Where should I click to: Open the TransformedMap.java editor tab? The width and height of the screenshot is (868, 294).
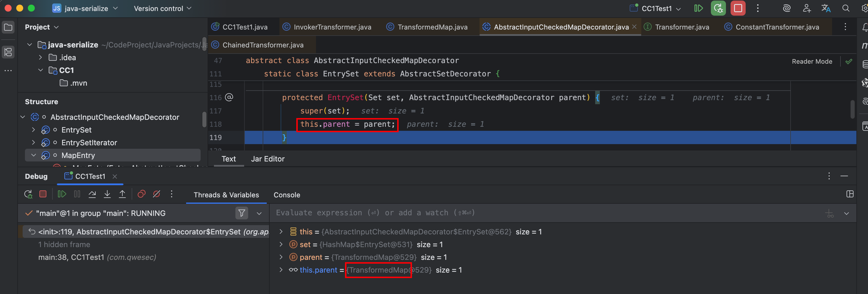432,27
